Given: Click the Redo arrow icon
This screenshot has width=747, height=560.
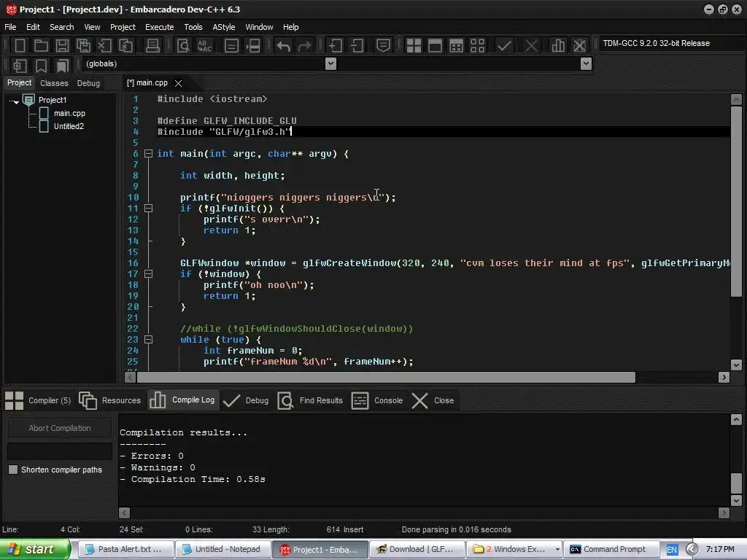Looking at the screenshot, I should [x=304, y=46].
